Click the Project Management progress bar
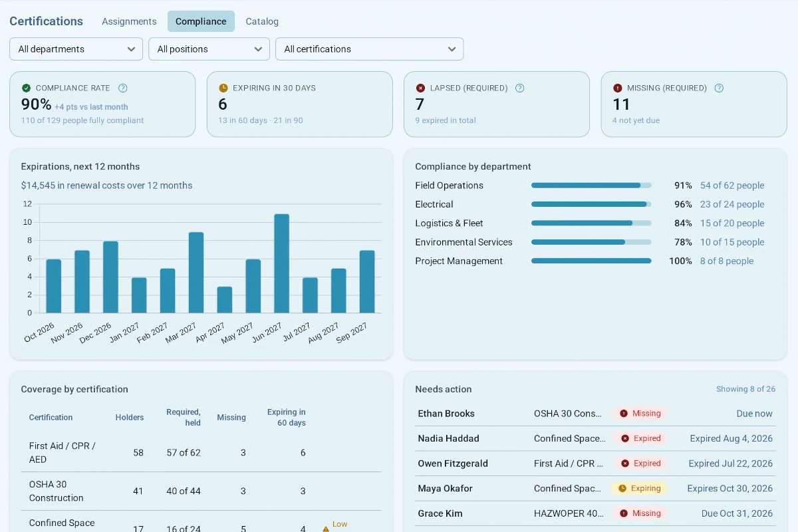 tap(591, 261)
